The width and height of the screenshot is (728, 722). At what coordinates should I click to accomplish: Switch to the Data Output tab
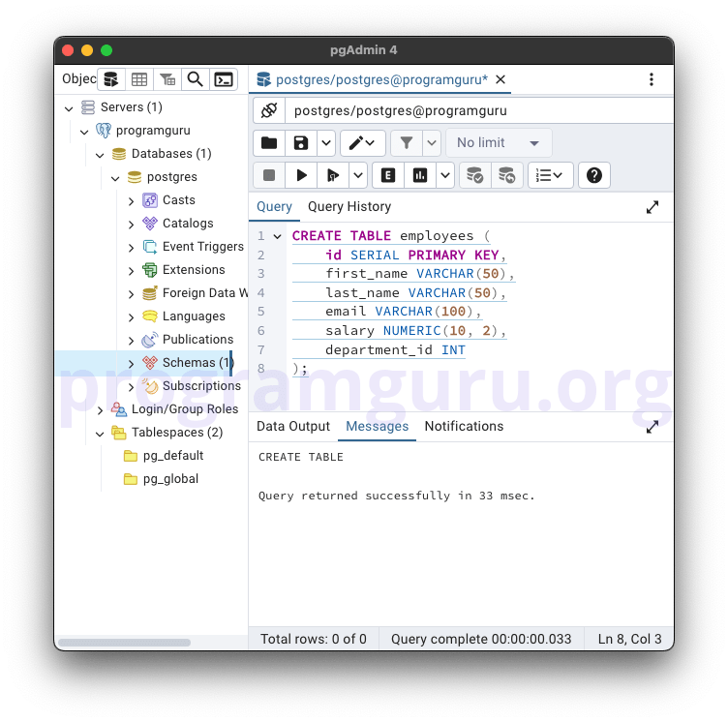(293, 426)
